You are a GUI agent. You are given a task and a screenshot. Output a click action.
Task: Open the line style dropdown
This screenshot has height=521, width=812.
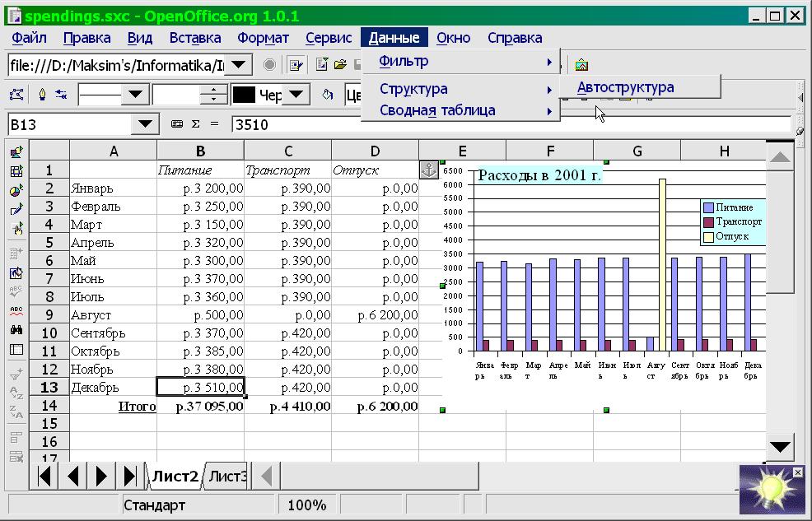(x=134, y=95)
